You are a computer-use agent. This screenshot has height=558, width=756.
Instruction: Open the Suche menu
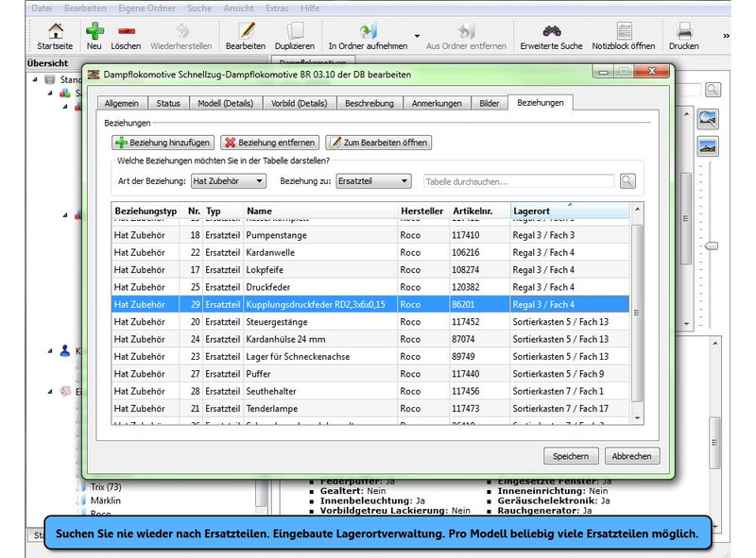tap(199, 8)
